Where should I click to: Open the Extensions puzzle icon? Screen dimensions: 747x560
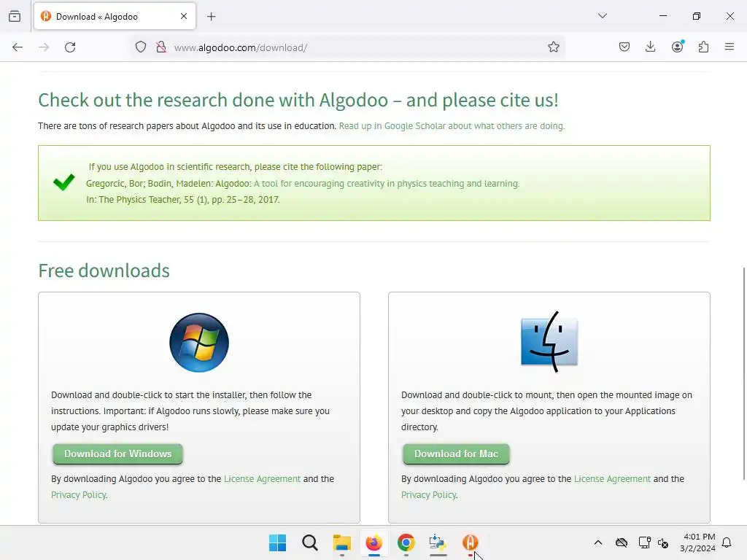[x=704, y=47]
